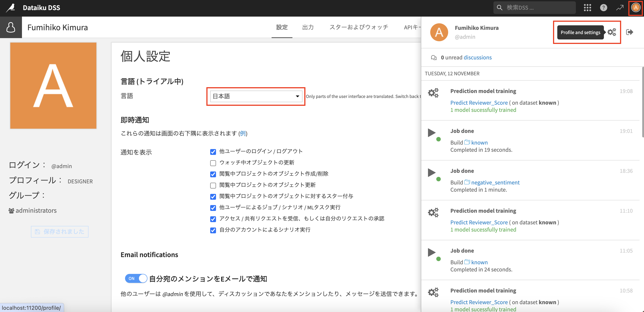
Task: Click the large orange profile picture
Action: coord(53,85)
